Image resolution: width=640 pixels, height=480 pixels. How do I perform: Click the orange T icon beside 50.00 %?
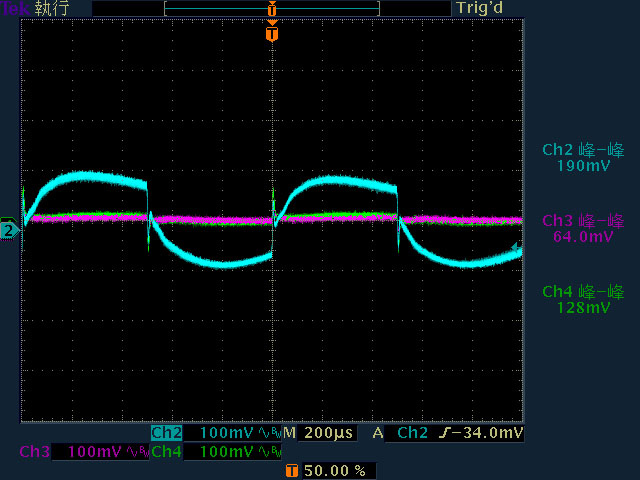pos(291,471)
